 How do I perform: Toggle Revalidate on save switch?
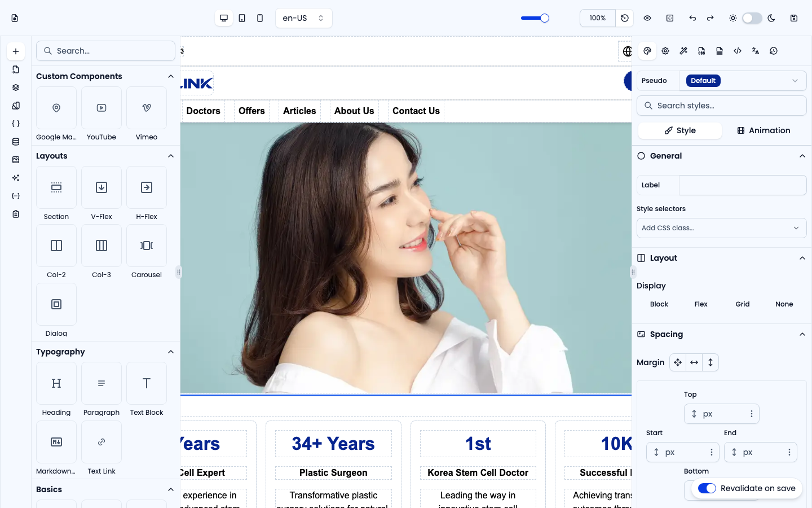coord(707,488)
